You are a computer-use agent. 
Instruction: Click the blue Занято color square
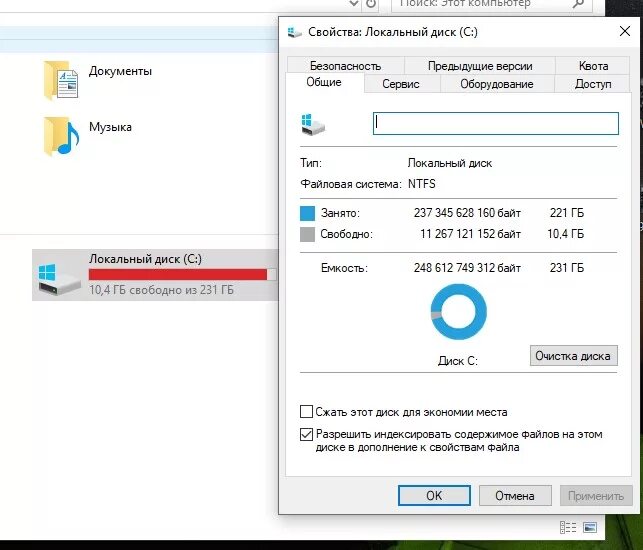pos(307,213)
